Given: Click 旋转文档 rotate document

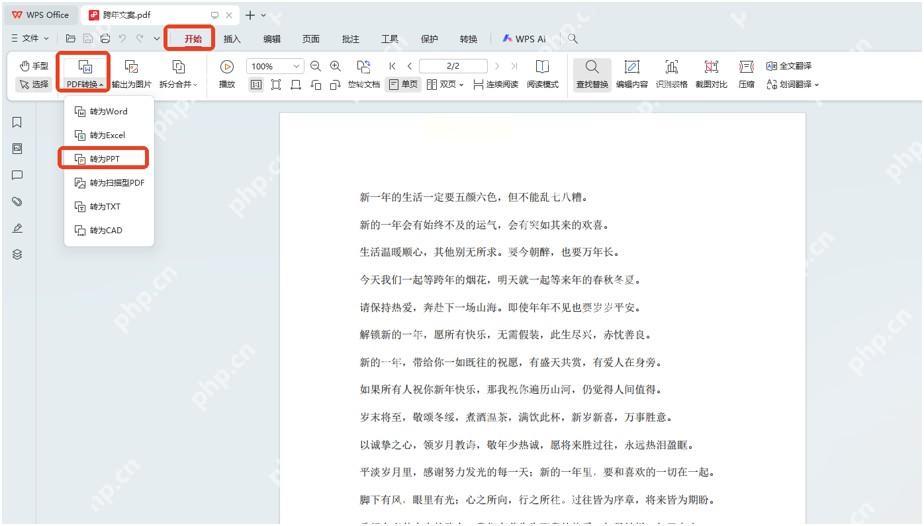Looking at the screenshot, I should 364,74.
